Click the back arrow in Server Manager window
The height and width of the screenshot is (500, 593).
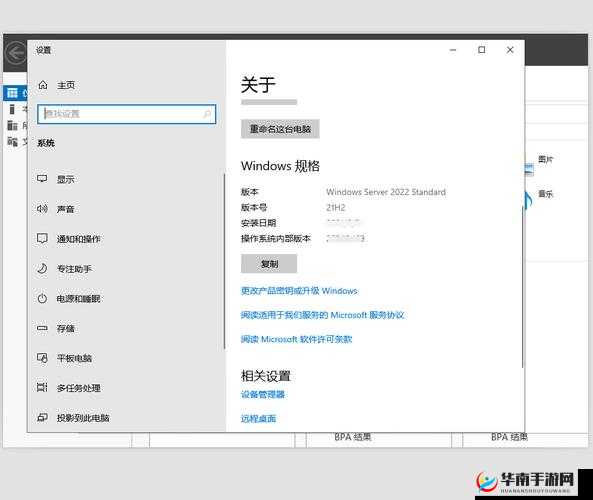click(x=16, y=53)
